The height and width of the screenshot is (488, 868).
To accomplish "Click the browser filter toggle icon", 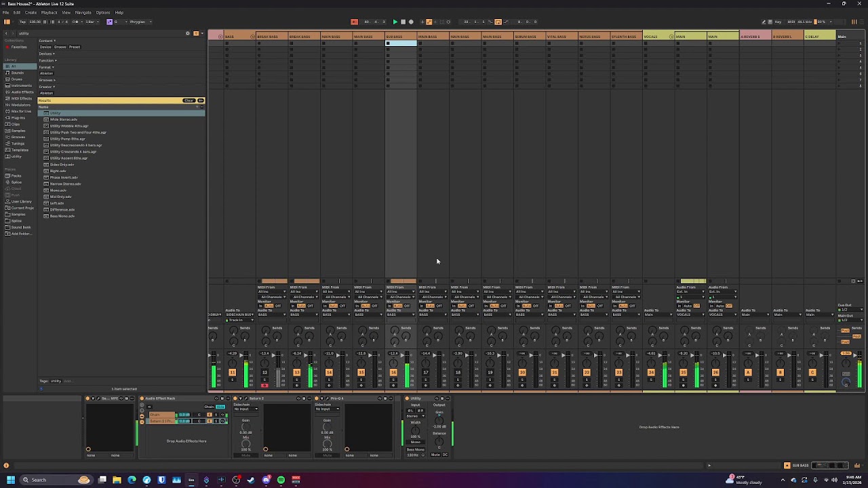I will click(196, 33).
